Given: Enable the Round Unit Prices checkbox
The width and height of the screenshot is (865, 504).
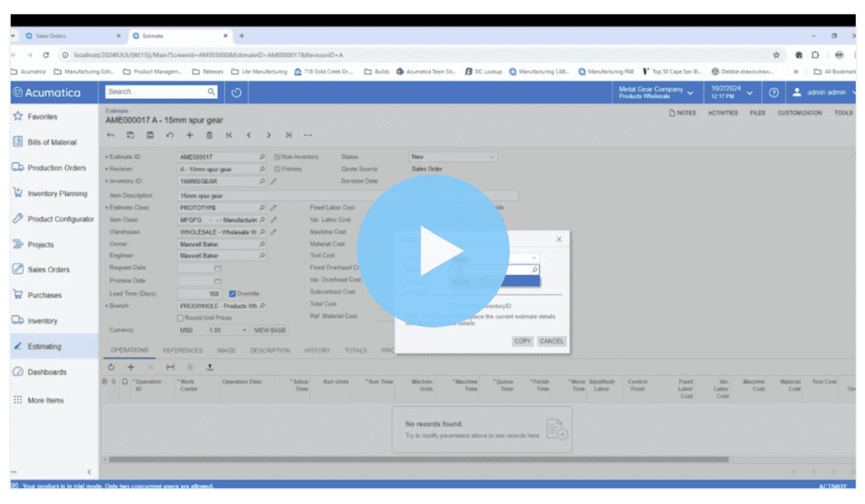Looking at the screenshot, I should coord(180,317).
